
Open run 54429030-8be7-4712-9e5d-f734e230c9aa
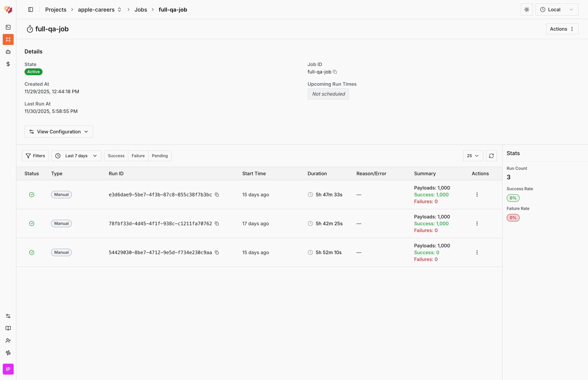[x=160, y=252]
